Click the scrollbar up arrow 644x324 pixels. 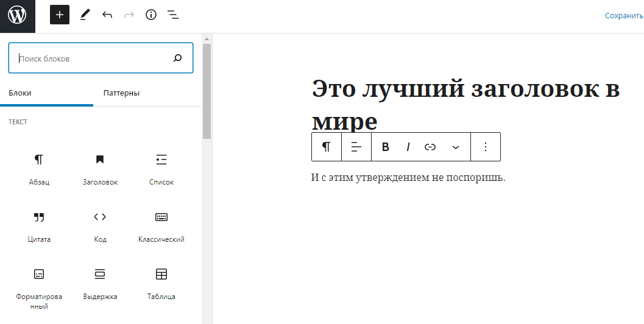pyautogui.click(x=207, y=40)
